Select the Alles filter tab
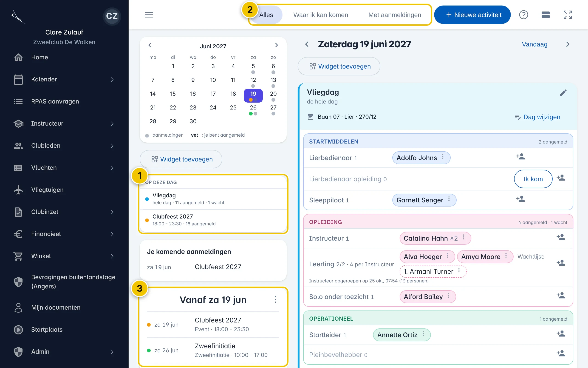This screenshot has width=588, height=368. 266,15
